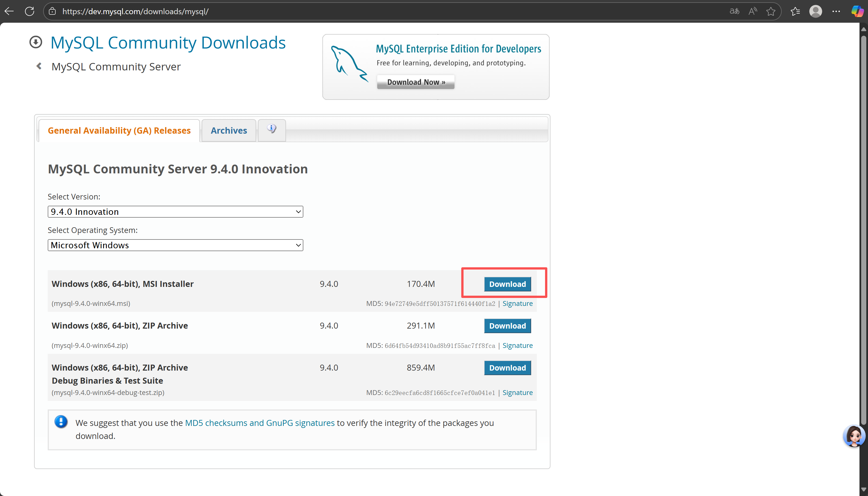The width and height of the screenshot is (868, 496).
Task: Click file name (mysql-9.4.0-winx64-debug-test.zip)
Action: click(108, 392)
